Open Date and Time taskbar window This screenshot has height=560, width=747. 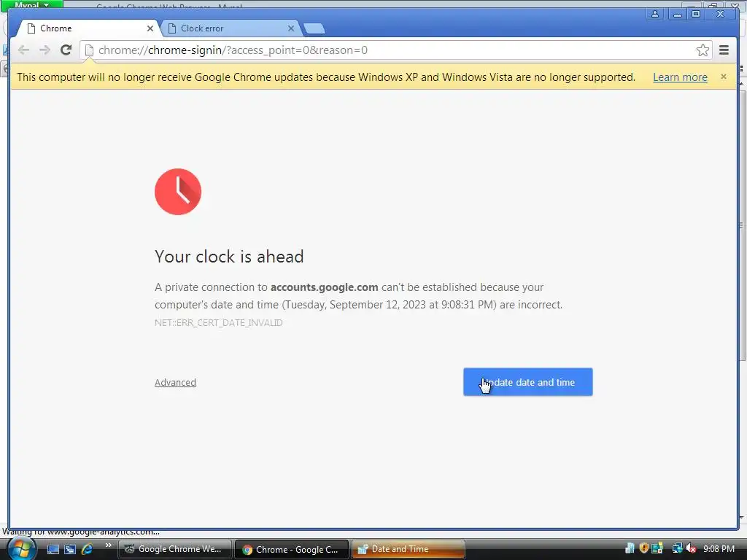coord(409,549)
